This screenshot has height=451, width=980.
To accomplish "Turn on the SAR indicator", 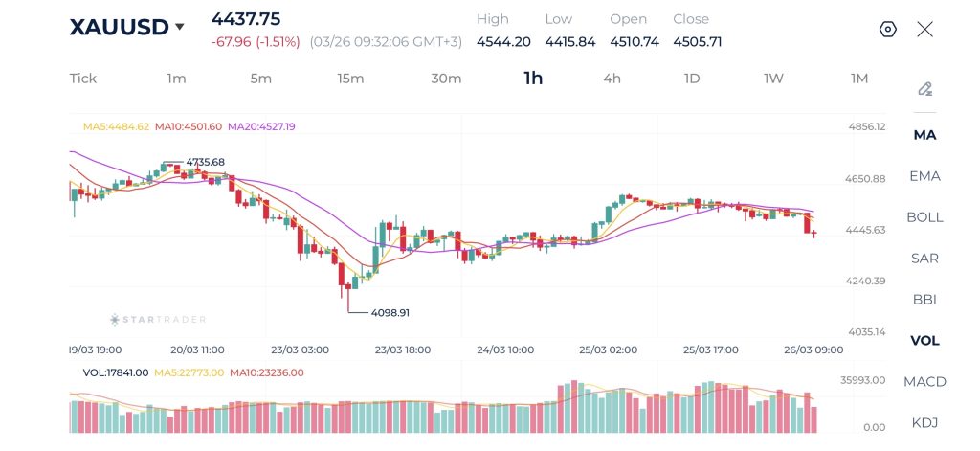I will click(x=924, y=259).
